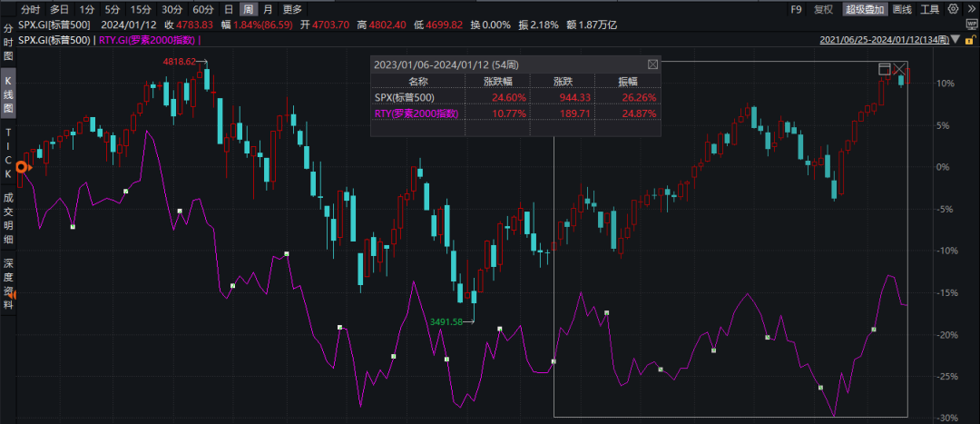The image size is (980, 424).
Task: Open 成交明细 sidebar tab
Action: (9, 217)
